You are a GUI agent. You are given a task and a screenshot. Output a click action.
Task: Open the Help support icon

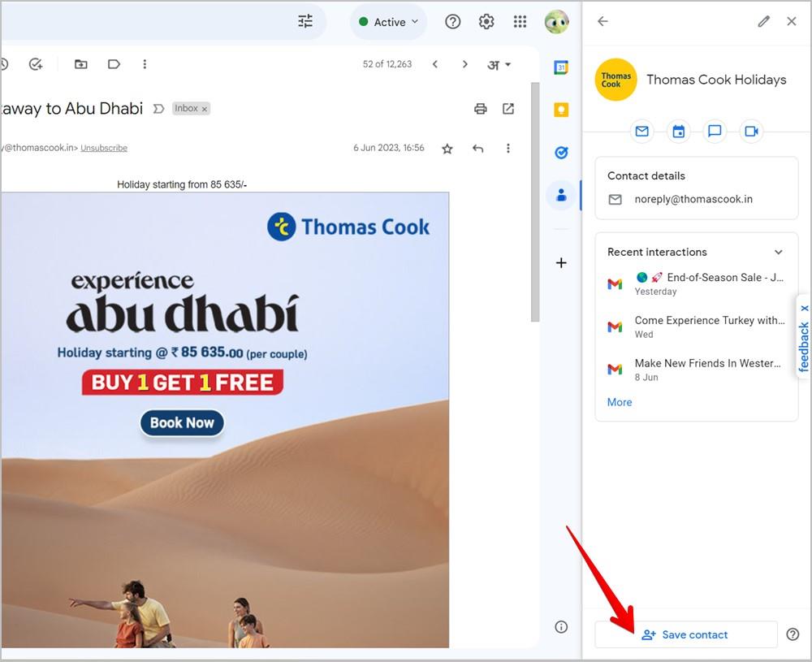click(452, 22)
